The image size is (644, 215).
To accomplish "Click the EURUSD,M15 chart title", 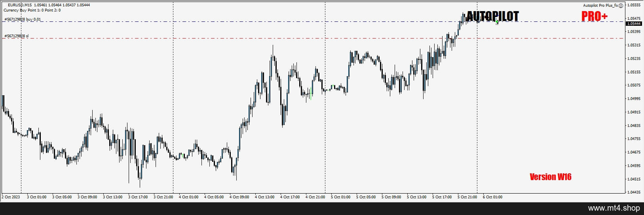I will [20, 5].
